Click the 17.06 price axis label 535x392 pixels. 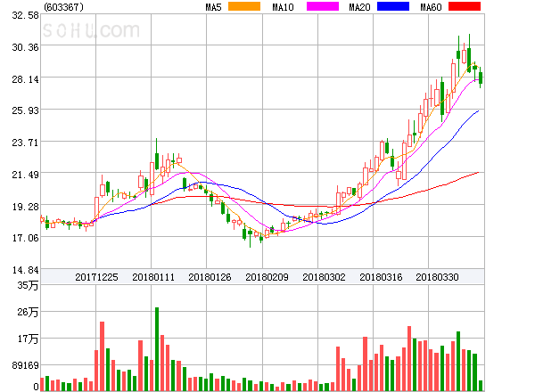[25, 238]
